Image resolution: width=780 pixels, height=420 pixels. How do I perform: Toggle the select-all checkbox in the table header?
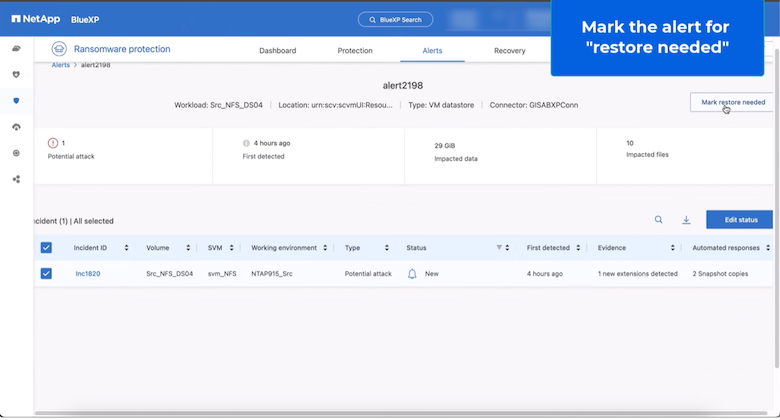pos(46,248)
